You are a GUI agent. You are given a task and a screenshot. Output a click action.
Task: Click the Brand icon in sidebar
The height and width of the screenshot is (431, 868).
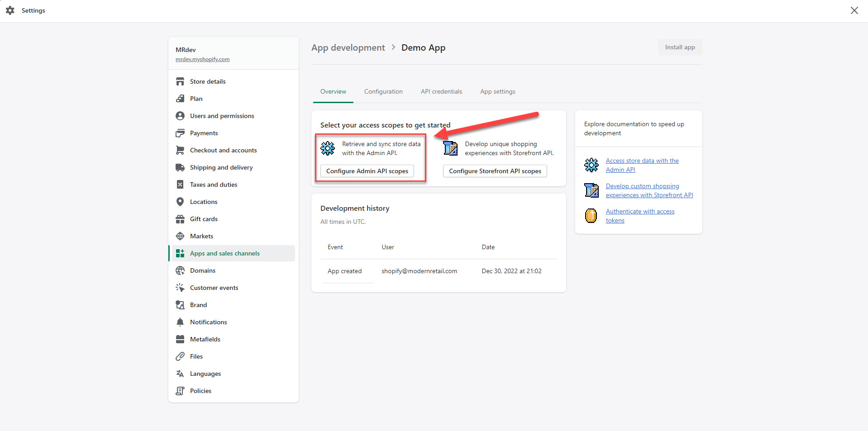tap(180, 305)
